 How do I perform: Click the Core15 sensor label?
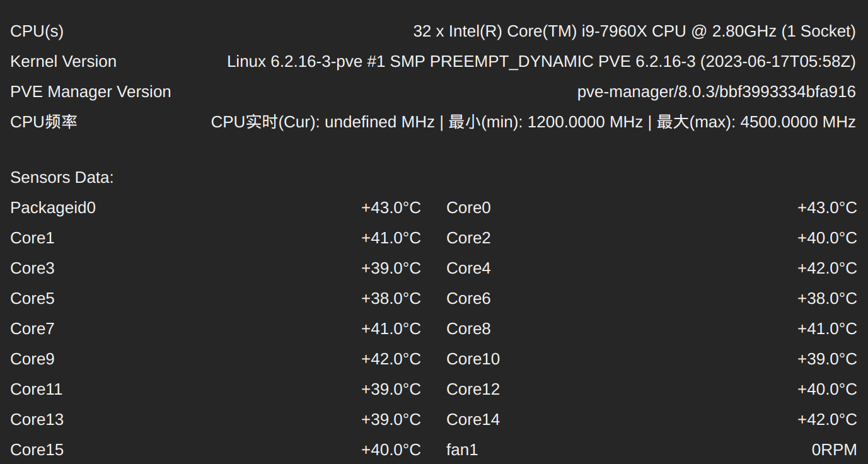point(37,450)
